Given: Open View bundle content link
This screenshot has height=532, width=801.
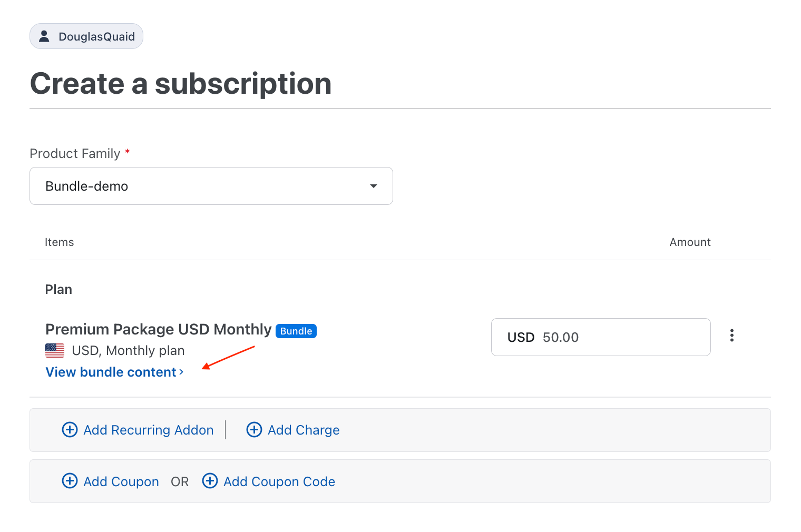Looking at the screenshot, I should tap(114, 372).
